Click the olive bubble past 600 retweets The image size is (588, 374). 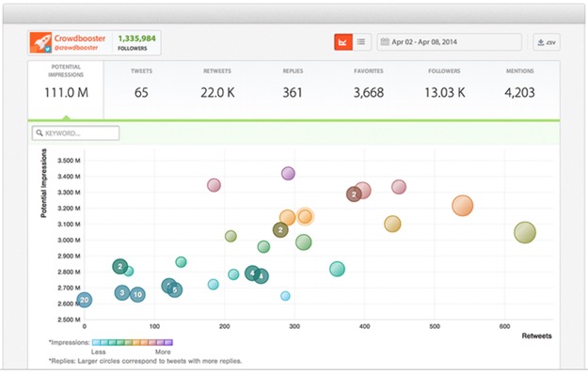[525, 232]
